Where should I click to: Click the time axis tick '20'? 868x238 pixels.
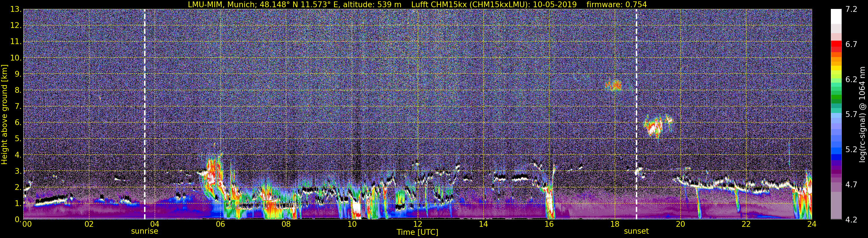[680, 224]
